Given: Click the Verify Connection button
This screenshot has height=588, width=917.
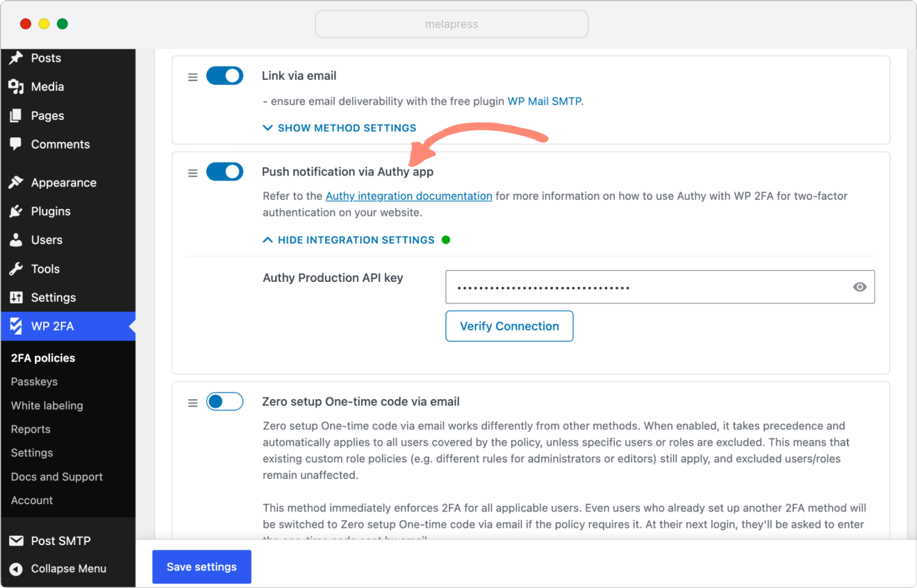Looking at the screenshot, I should (x=509, y=326).
